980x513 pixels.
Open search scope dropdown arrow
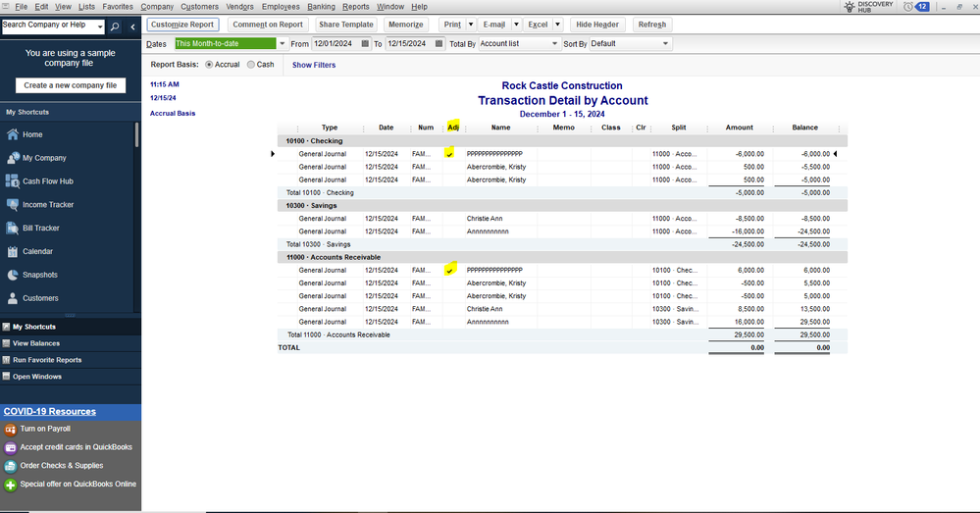coord(100,26)
